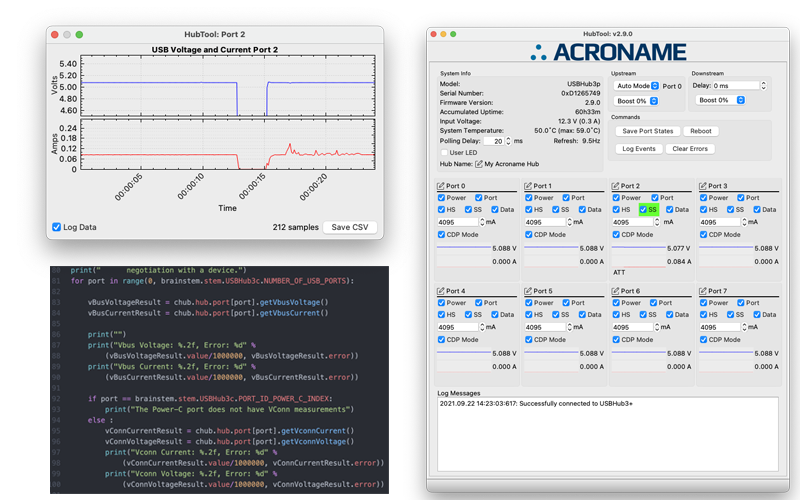Toggle User LED checkbox

[x=444, y=153]
